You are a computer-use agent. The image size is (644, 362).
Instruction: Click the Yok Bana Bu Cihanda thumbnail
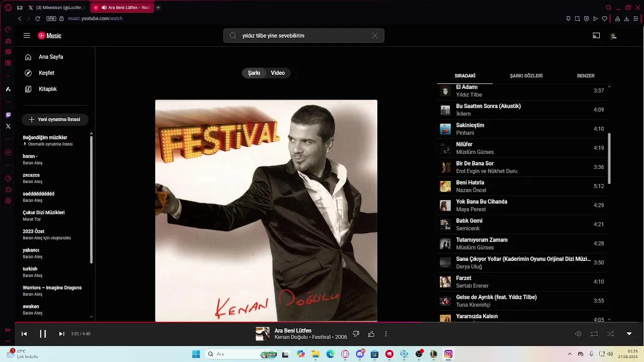[x=445, y=205]
